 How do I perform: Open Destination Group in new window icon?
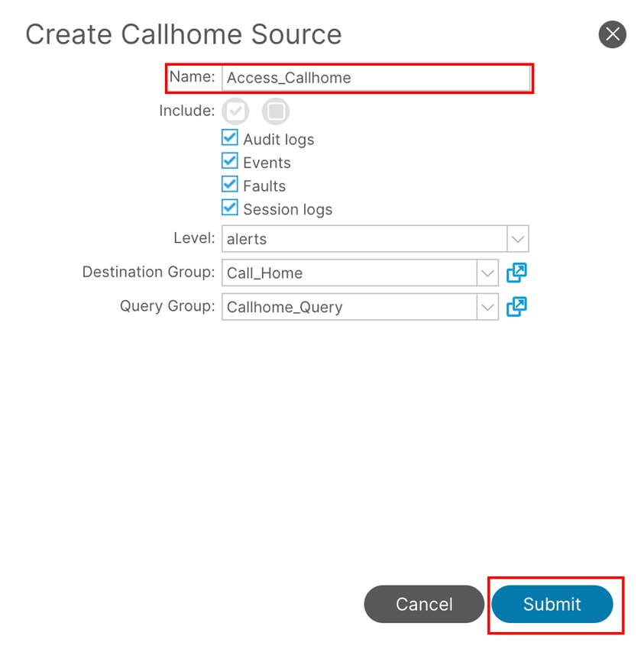(x=517, y=273)
